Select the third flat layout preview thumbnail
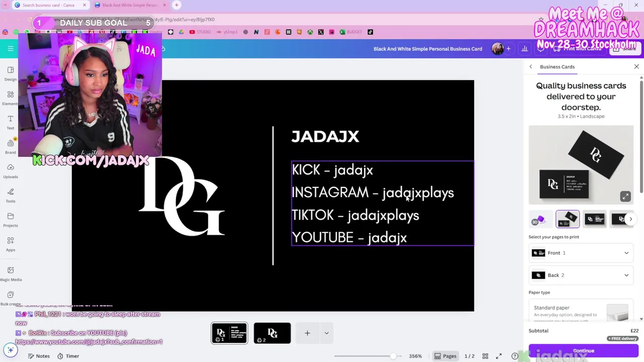The height and width of the screenshot is (362, 644). 595,219
